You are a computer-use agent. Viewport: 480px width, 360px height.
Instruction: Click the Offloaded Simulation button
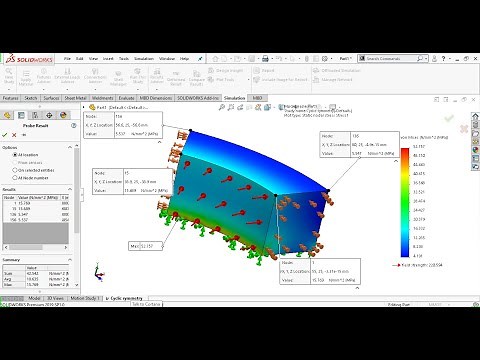click(337, 70)
